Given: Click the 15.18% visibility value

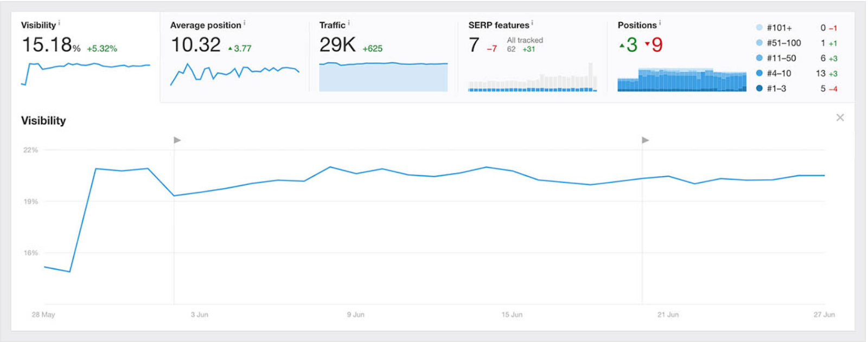Looking at the screenshot, I should tap(51, 44).
